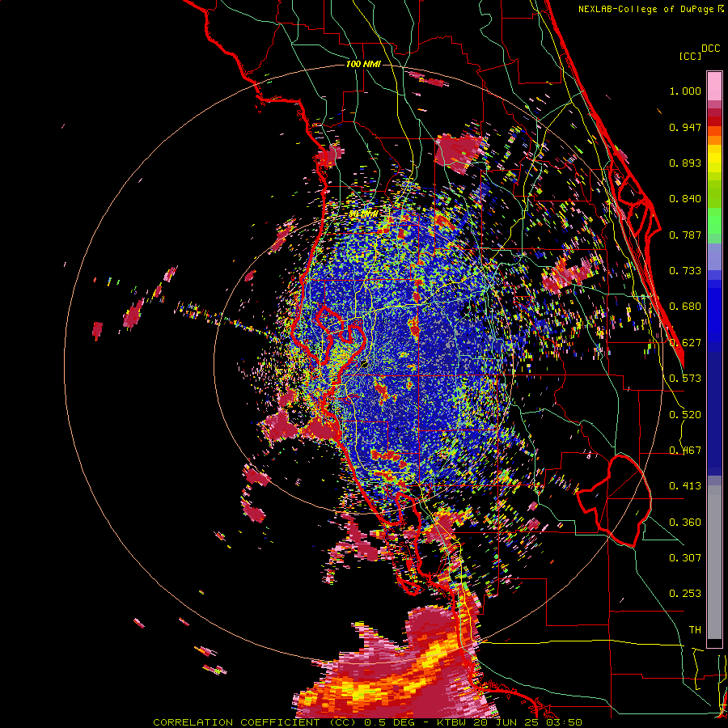Click the 0.307 scale value
This screenshot has height=728, width=728.
[x=685, y=558]
